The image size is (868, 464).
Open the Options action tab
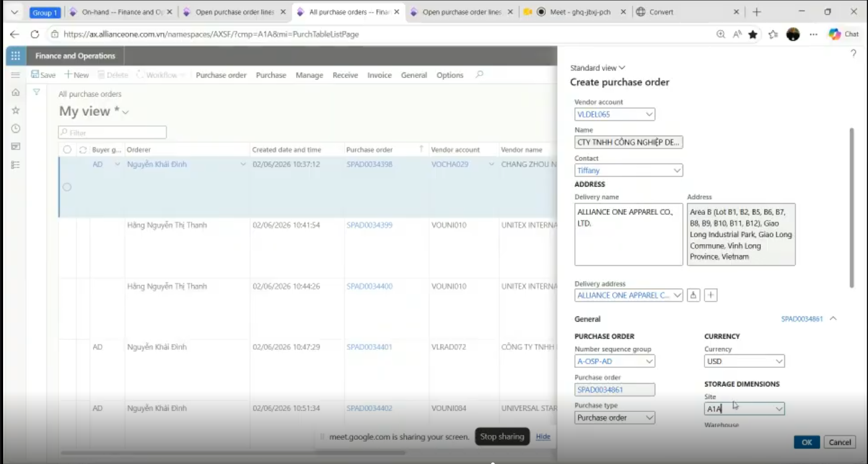click(x=450, y=75)
